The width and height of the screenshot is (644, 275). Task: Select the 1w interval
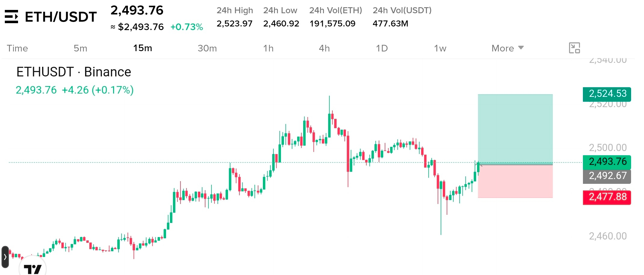pyautogui.click(x=440, y=48)
